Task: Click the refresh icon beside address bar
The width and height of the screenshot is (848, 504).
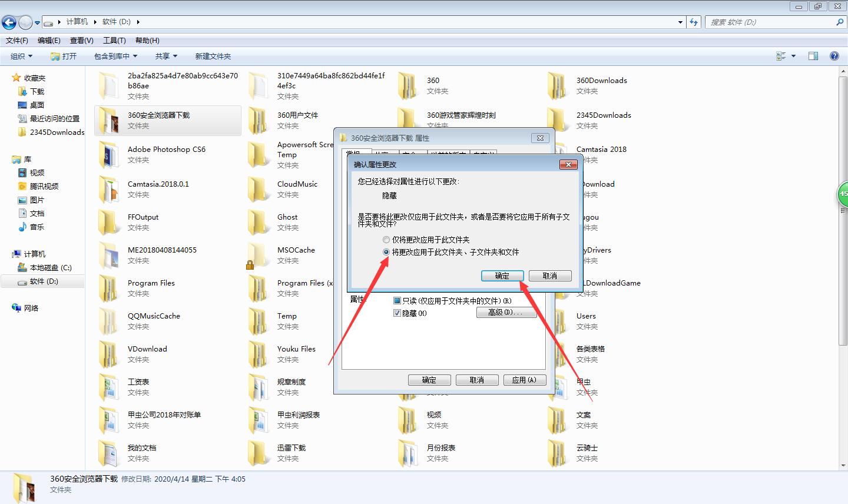Action: coord(694,22)
